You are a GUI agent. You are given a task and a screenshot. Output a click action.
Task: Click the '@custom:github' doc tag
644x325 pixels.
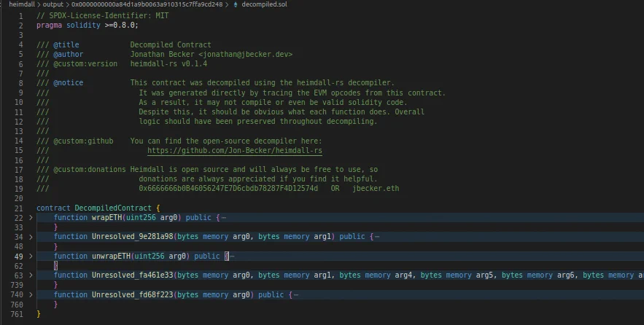[83, 141]
